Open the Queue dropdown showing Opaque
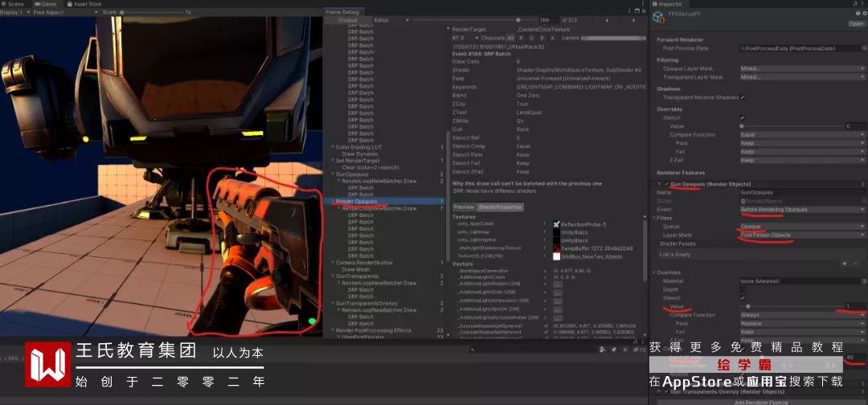Viewport: 868px width, 405px height. click(802, 227)
